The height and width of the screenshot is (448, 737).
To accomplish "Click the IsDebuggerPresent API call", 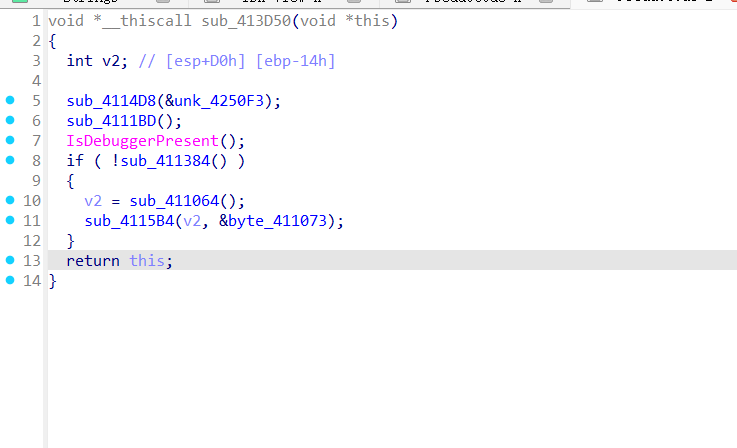I will 142,141.
